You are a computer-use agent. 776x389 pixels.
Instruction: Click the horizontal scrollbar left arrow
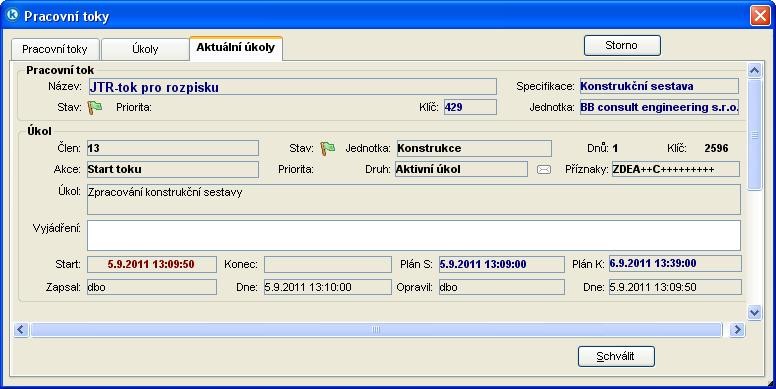point(21,330)
